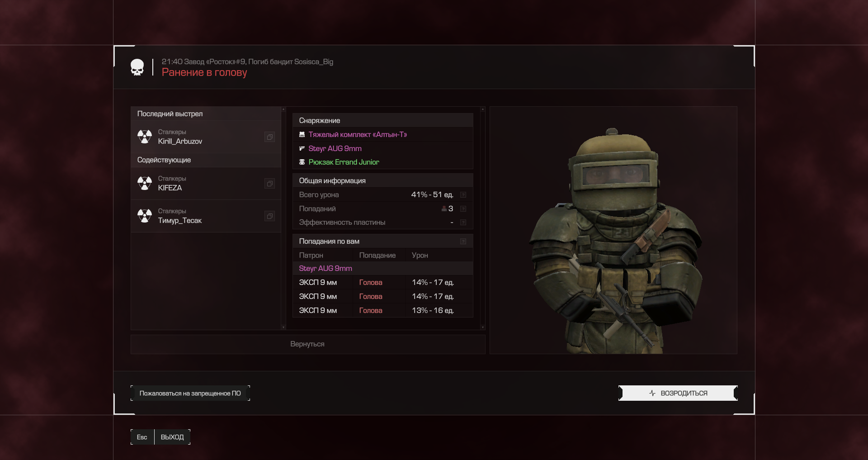Click the Последний выстрел section header

[206, 114]
